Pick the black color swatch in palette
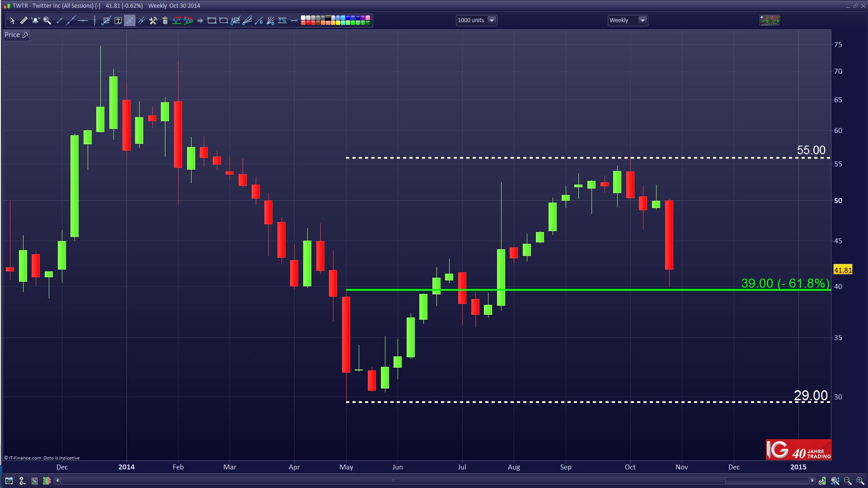Viewport: 868px width, 488px height. coord(328,18)
